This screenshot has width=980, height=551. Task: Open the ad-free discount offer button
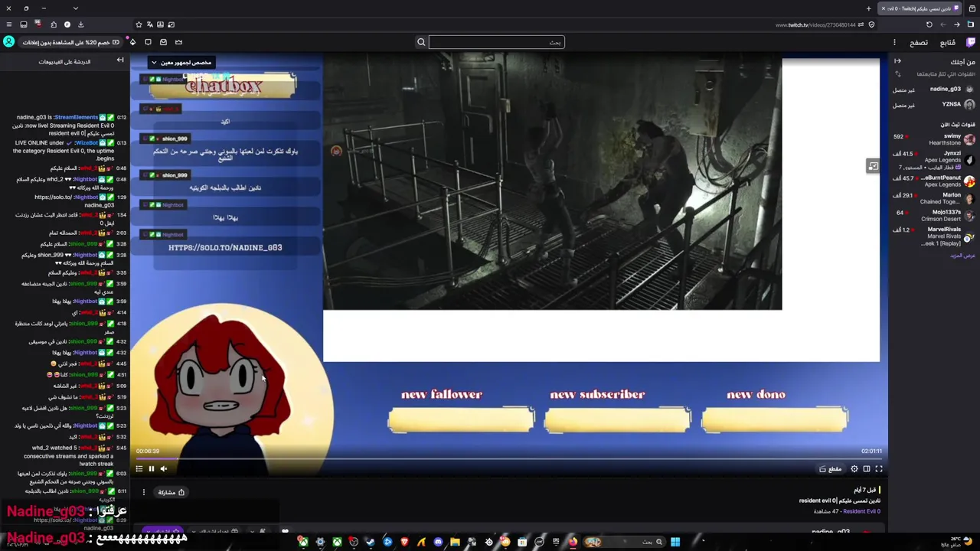[70, 42]
